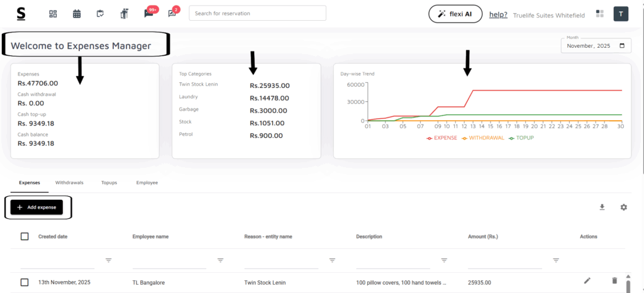Check the TL Bangalore expense row checkbox
The width and height of the screenshot is (644, 293).
tap(25, 282)
